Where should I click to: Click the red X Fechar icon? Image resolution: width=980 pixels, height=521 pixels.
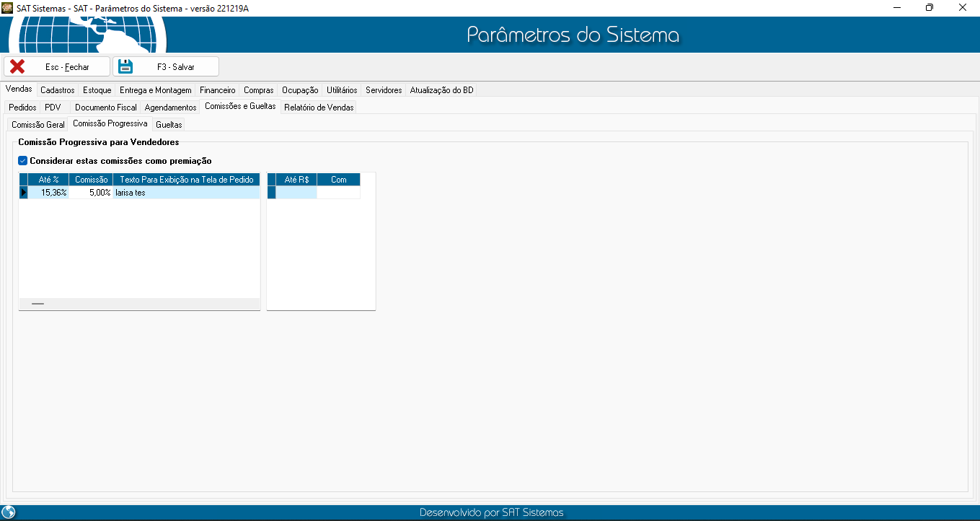[17, 66]
